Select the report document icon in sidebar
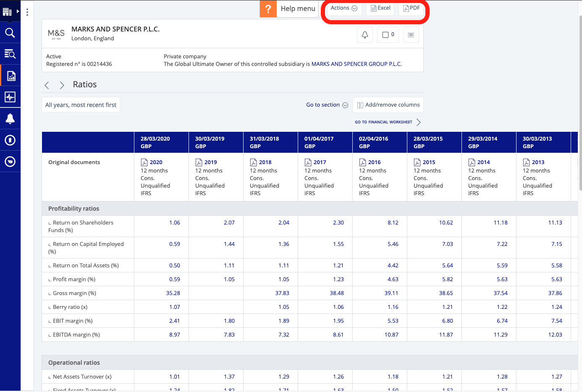Screen dimensions: 582x392 (x=11, y=76)
